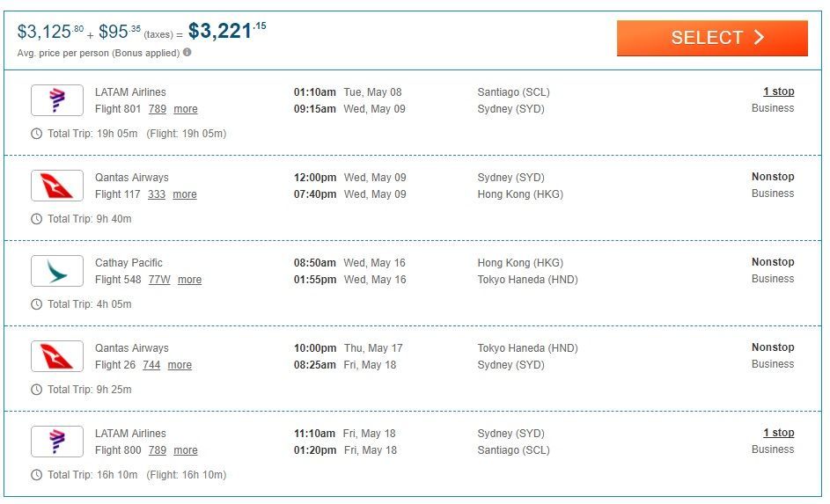Expand 'more' details for Flight 548
This screenshot has width=830, height=504.
click(189, 280)
